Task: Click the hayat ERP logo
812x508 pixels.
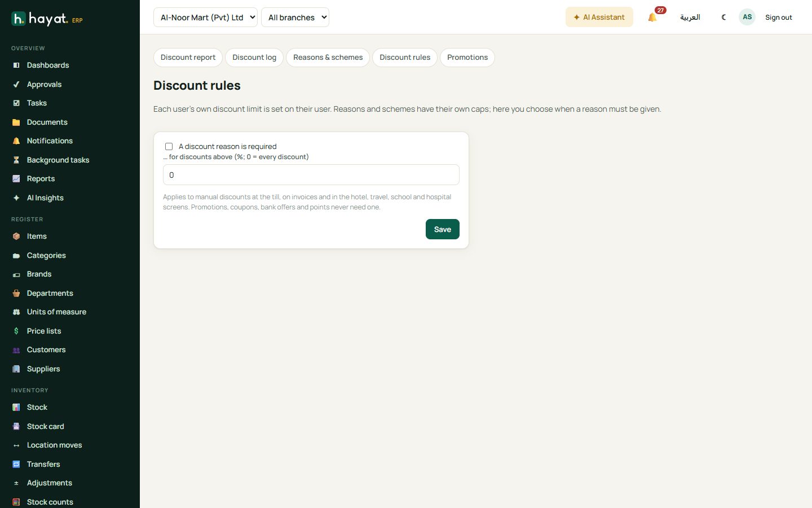Action: pos(47,19)
